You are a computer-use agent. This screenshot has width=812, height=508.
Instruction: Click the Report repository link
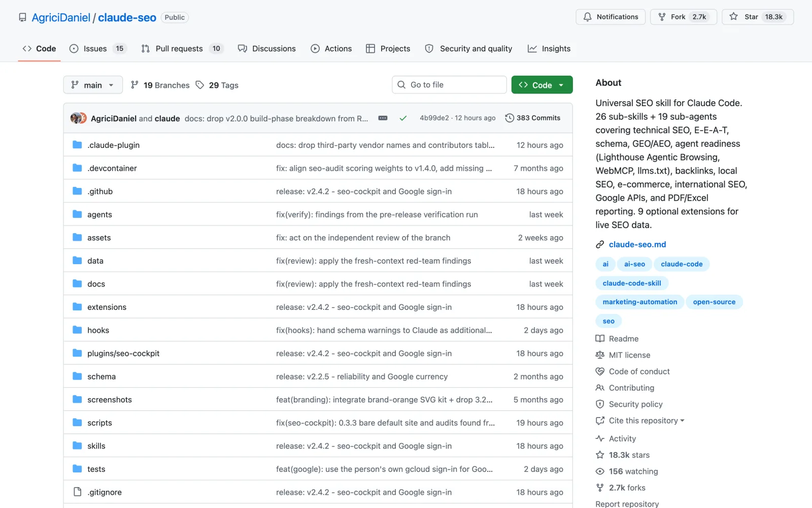tap(627, 504)
